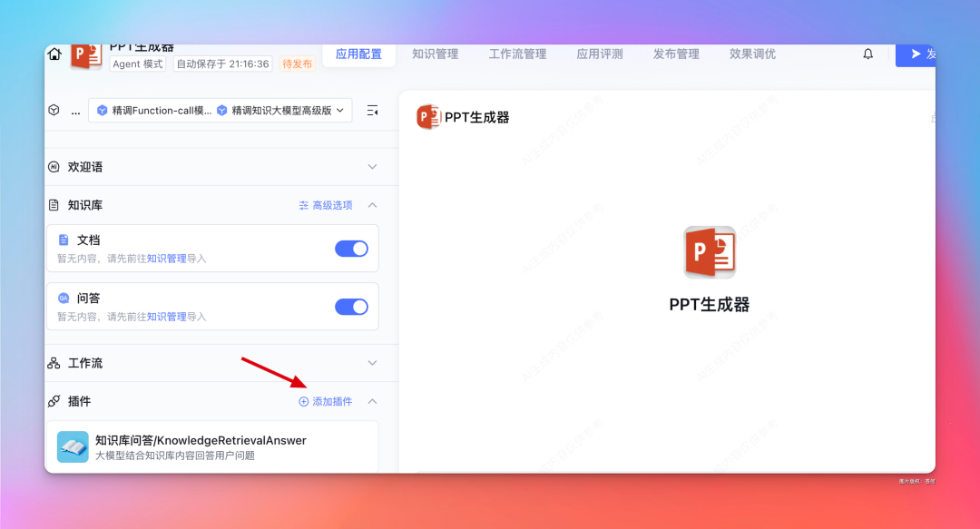This screenshot has height=529, width=980.
Task: Select the 知识库问答/KnowledgeRetrievalAnswer plugin
Action: coord(212,447)
